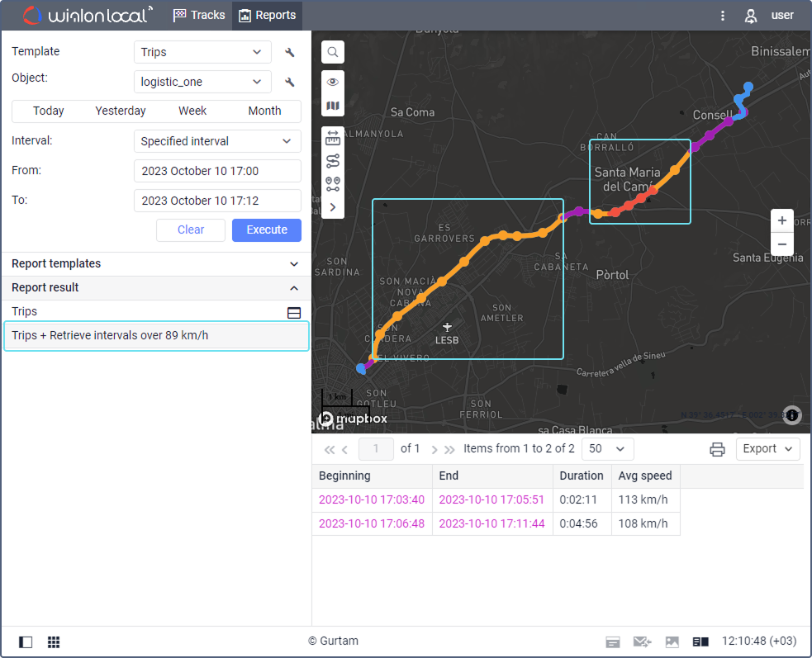Toggle the split layout icon
812x658 pixels.
point(700,642)
